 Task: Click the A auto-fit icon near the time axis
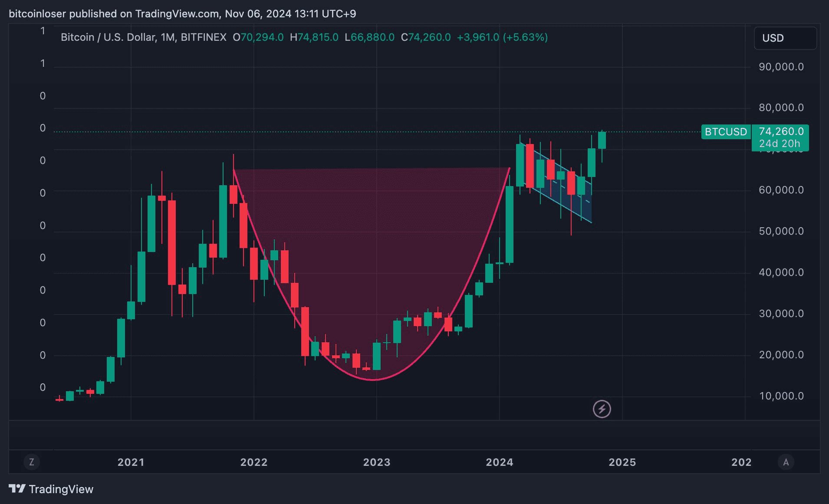(786, 462)
